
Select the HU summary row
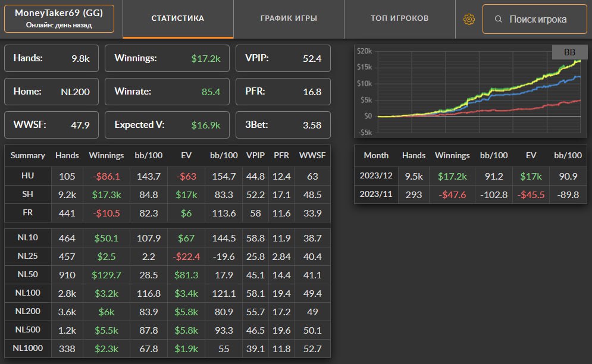[x=167, y=176]
